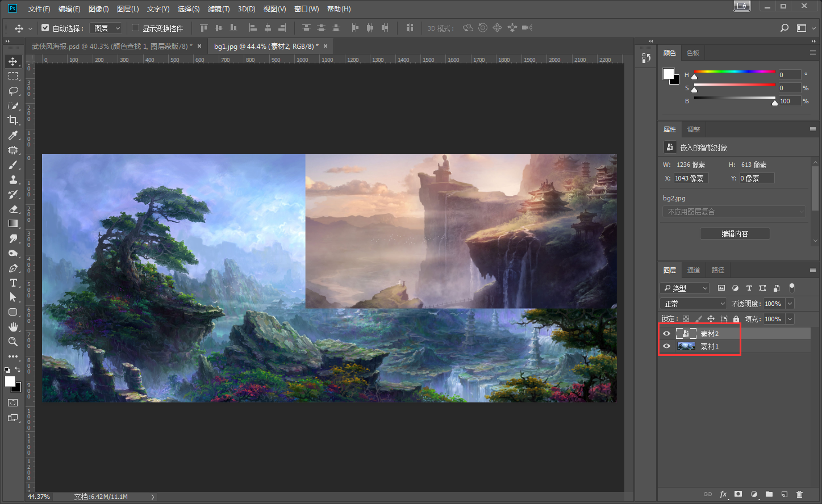Add a layer mask from Layers panel
The image size is (822, 504).
(x=738, y=494)
